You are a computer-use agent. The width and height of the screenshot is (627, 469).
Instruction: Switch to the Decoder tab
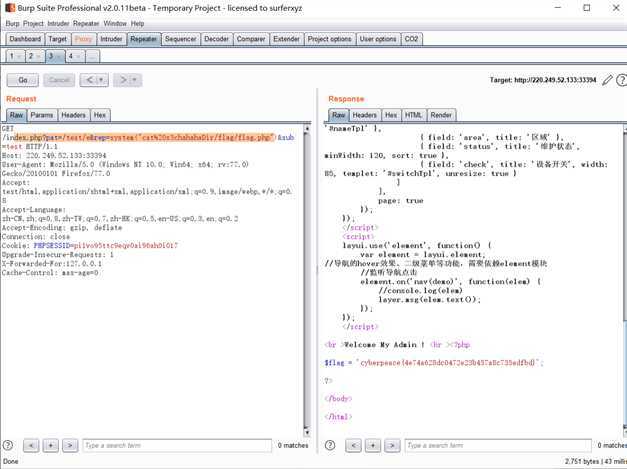(x=216, y=39)
